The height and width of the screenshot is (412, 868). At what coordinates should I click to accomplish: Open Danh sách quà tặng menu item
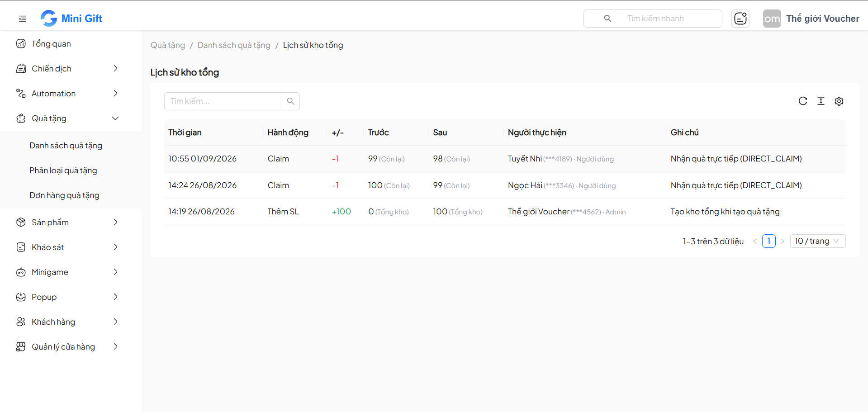point(66,145)
